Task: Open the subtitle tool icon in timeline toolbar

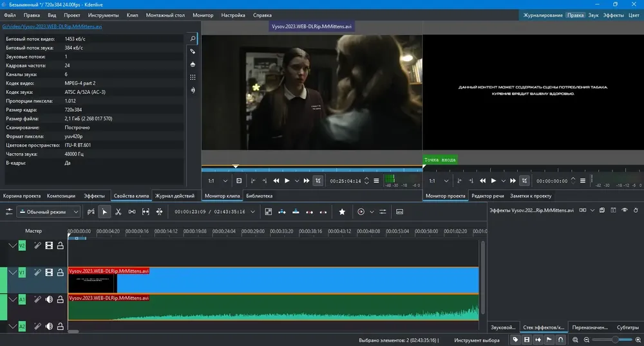Action: click(399, 212)
